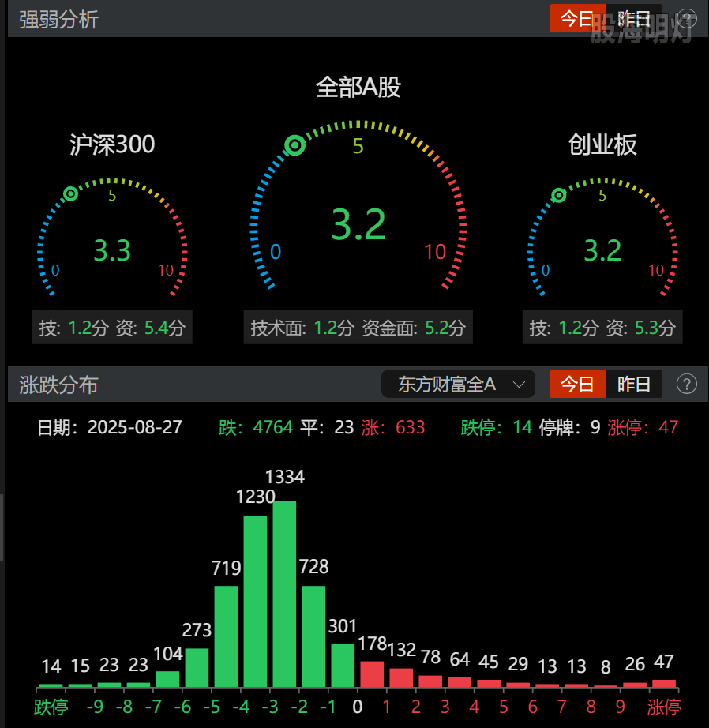The width and height of the screenshot is (709, 728).
Task: Click the 涨跌分布 panel title
Action: pyautogui.click(x=58, y=385)
